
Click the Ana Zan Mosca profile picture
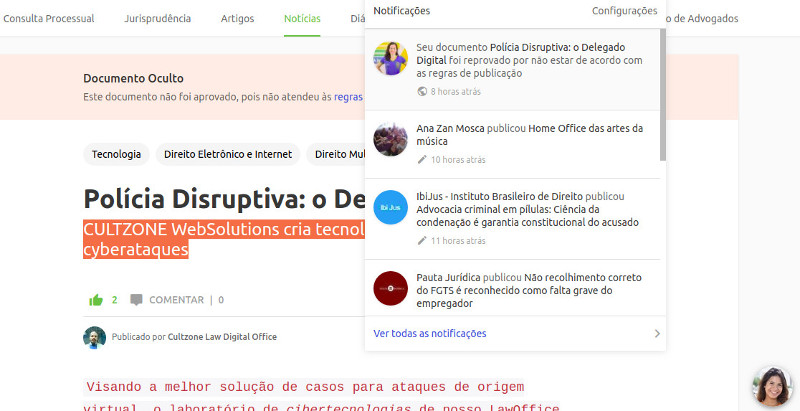tap(390, 140)
